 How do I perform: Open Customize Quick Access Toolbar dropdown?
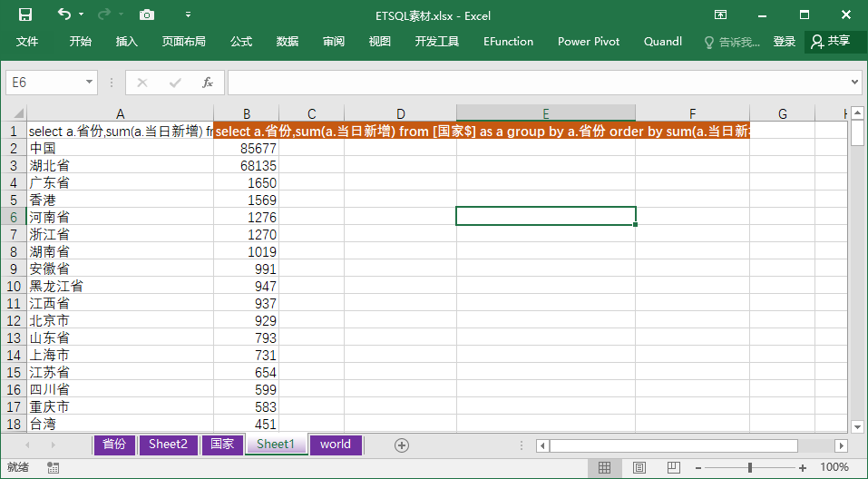tap(188, 15)
